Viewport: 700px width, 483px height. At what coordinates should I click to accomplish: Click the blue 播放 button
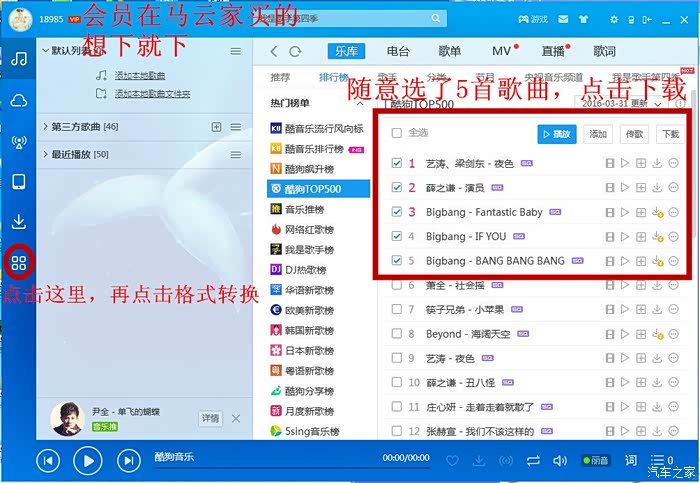(557, 134)
